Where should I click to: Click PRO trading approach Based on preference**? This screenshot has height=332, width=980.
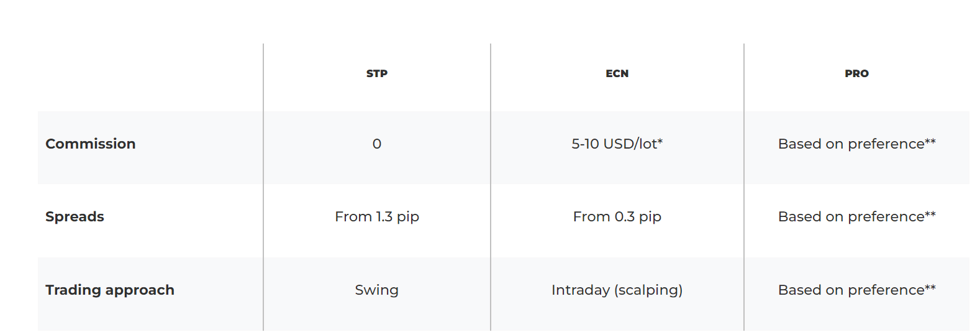click(857, 290)
